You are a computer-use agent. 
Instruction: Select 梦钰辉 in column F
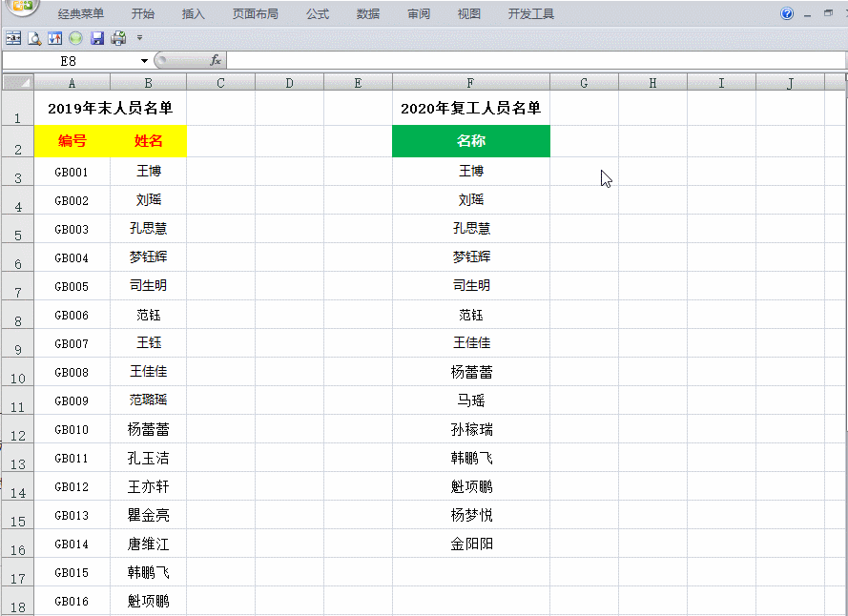click(471, 257)
